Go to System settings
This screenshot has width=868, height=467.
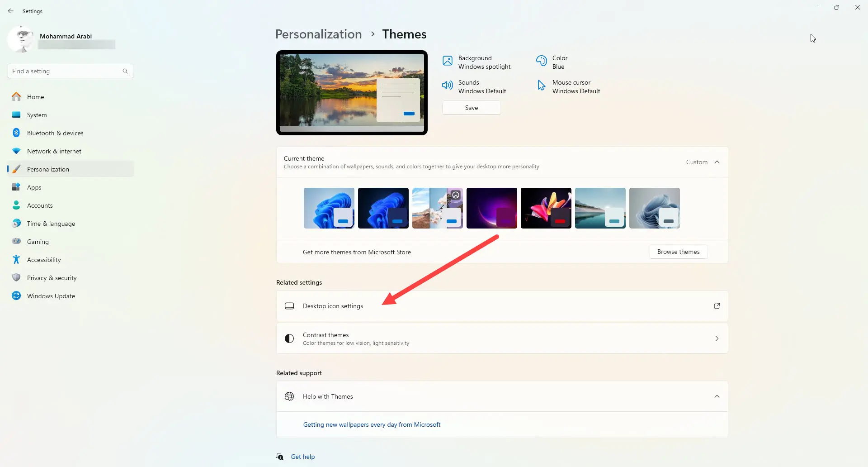71,115
